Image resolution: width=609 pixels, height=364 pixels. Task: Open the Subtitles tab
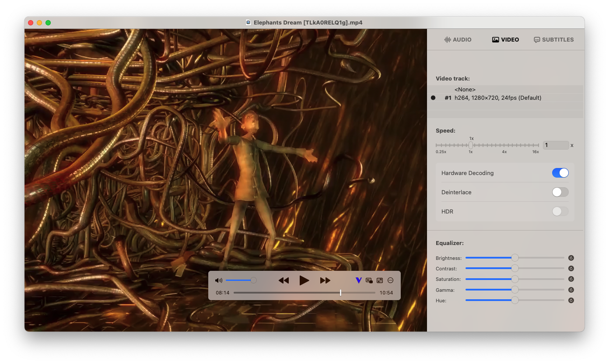click(553, 39)
